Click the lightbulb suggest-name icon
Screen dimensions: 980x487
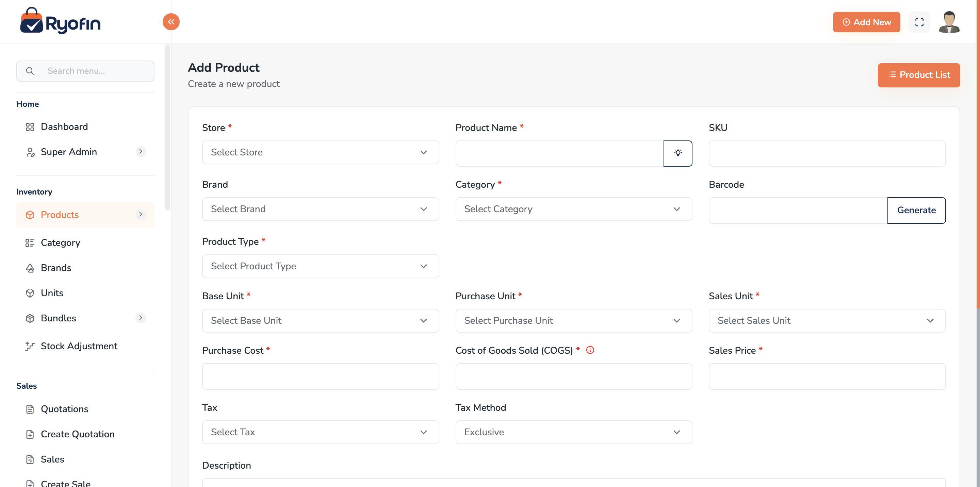click(x=677, y=154)
